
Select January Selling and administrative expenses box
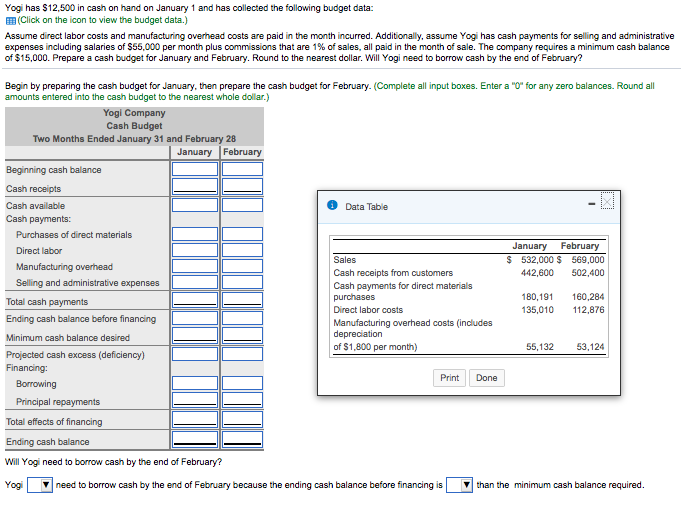pos(195,282)
